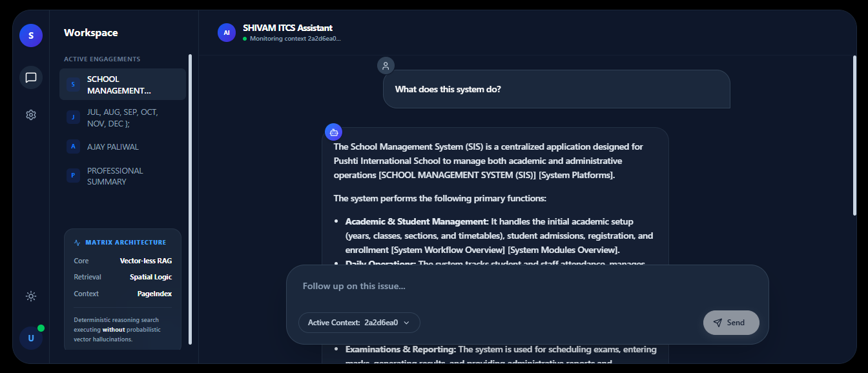Select PROFESSIONAL SUMMARY engagement
Image resolution: width=868 pixels, height=373 pixels.
point(123,176)
